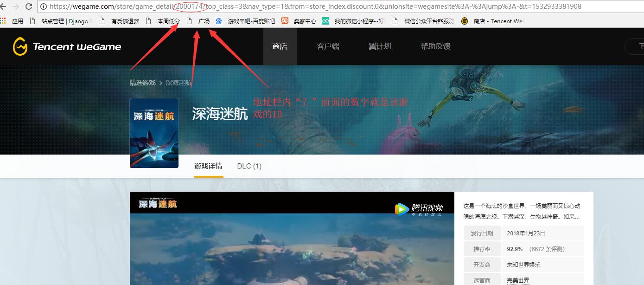Click the game description starting 这是一个海底的沙盒世界
The width and height of the screenshot is (644, 285).
522,211
